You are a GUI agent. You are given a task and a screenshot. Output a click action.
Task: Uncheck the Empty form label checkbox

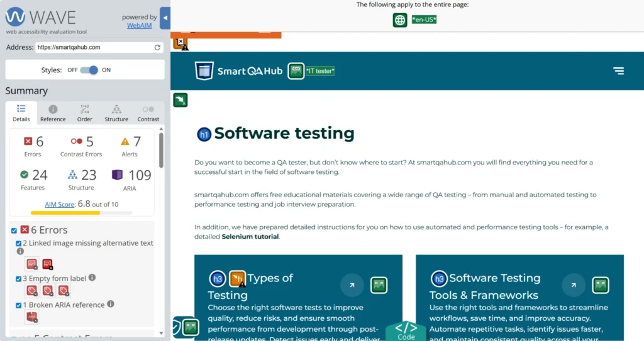point(18,279)
